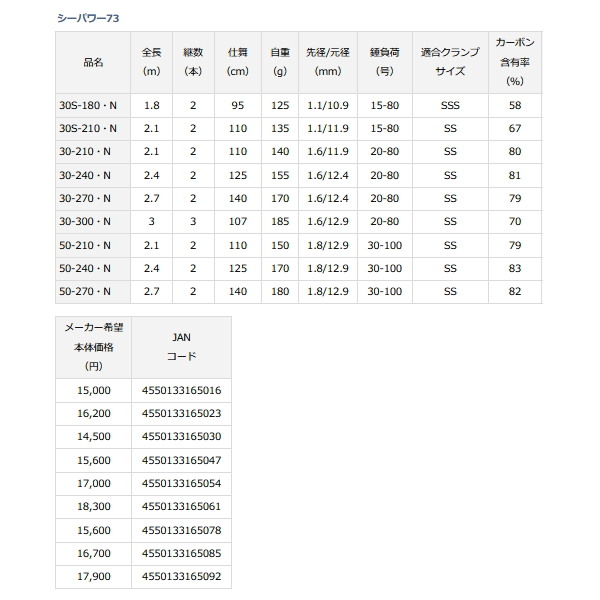Click JAN code 4550133165023
This screenshot has width=600, height=600.
[181, 414]
